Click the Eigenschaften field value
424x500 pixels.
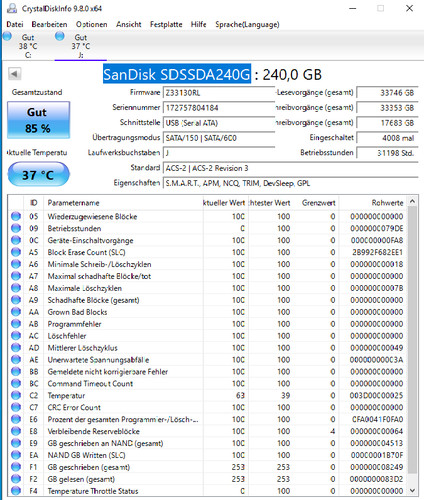(x=290, y=183)
